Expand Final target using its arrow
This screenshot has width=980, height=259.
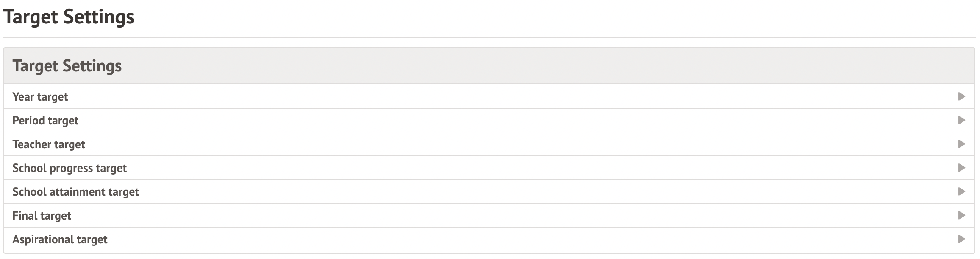click(x=961, y=215)
